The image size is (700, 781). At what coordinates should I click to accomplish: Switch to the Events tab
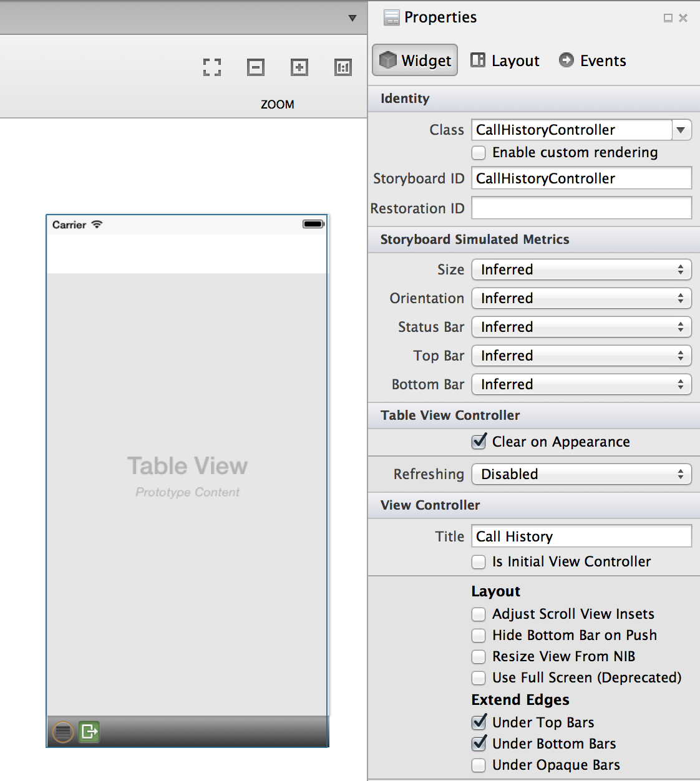[x=593, y=61]
